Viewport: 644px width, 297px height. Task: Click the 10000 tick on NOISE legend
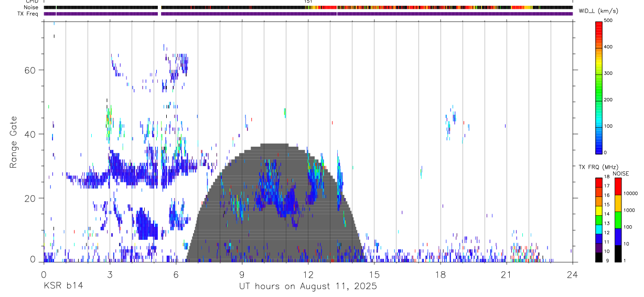[x=631, y=193]
